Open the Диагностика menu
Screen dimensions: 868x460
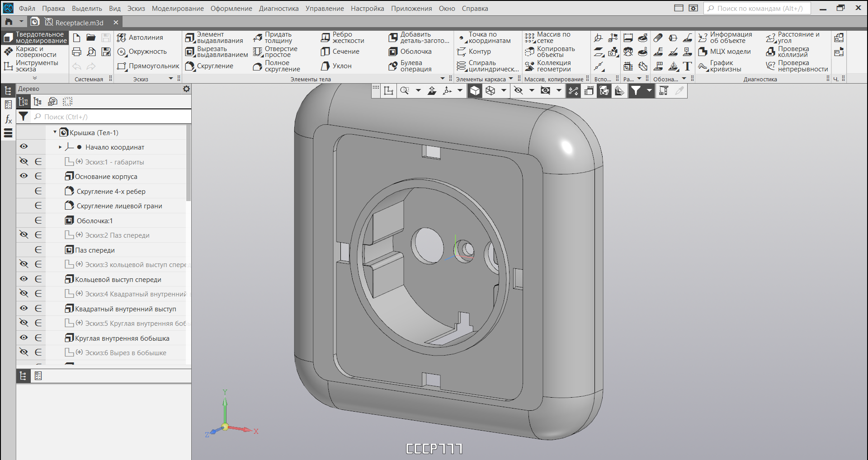click(x=278, y=9)
